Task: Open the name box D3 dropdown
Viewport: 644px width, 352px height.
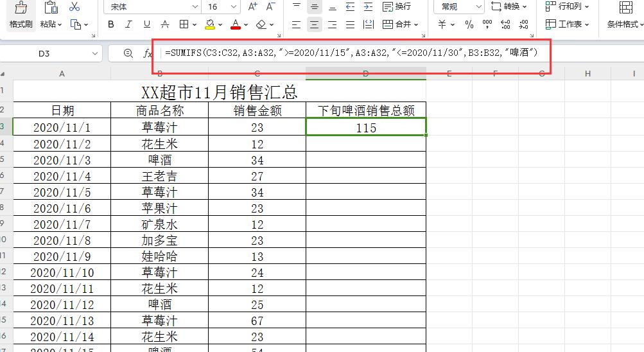Action: click(x=95, y=53)
